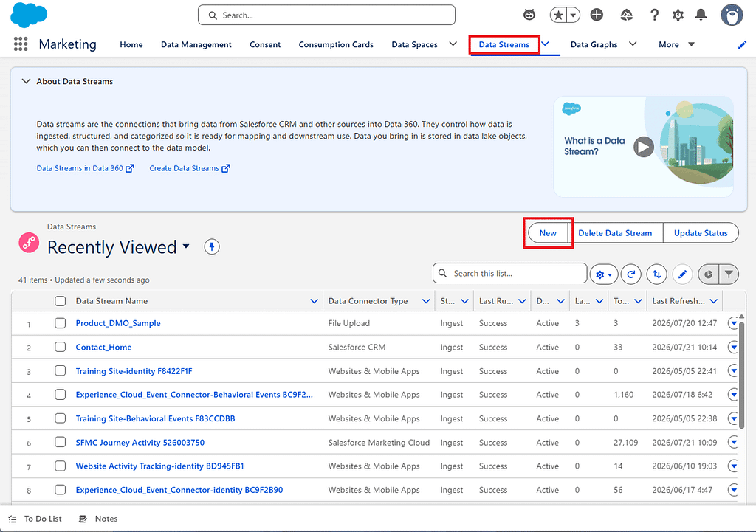This screenshot has width=756, height=532.
Task: Open the filters funnel panel
Action: (729, 274)
